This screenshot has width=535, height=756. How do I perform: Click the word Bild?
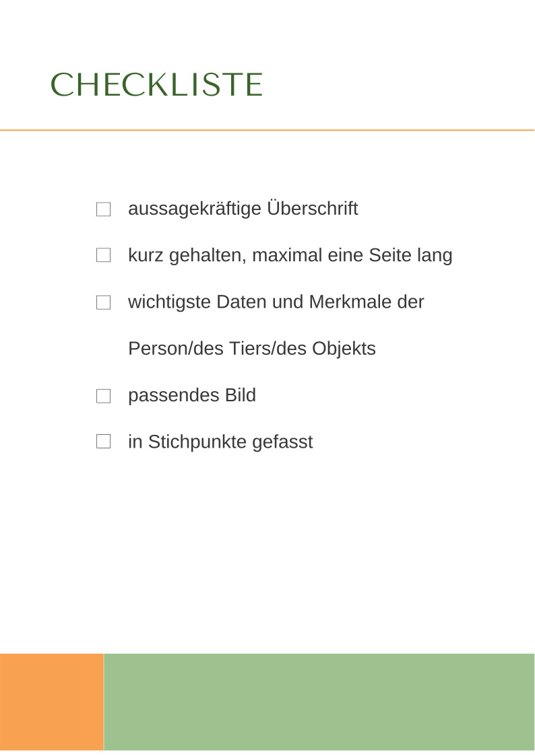pos(241,395)
